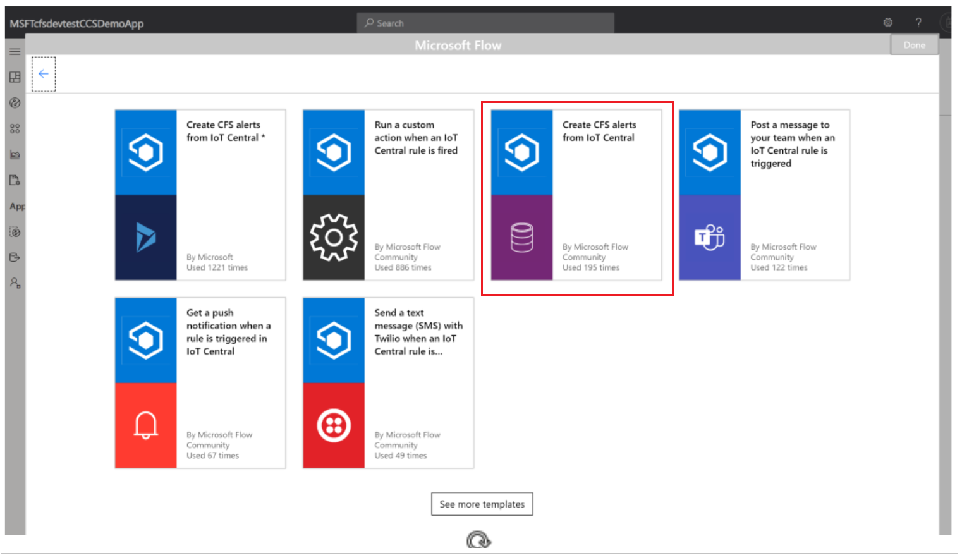Open the administration user icon in sidebar
The height and width of the screenshot is (560, 962).
point(15,283)
